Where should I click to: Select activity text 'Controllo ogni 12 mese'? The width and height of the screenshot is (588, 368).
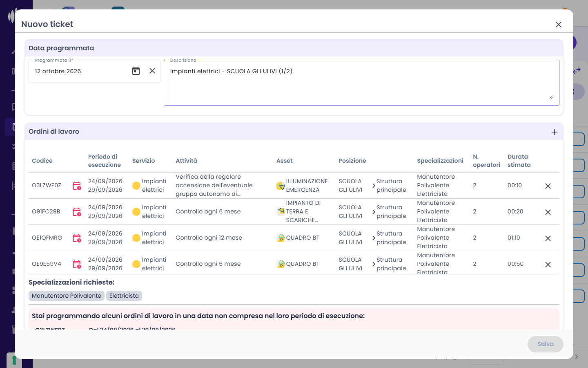click(x=209, y=238)
